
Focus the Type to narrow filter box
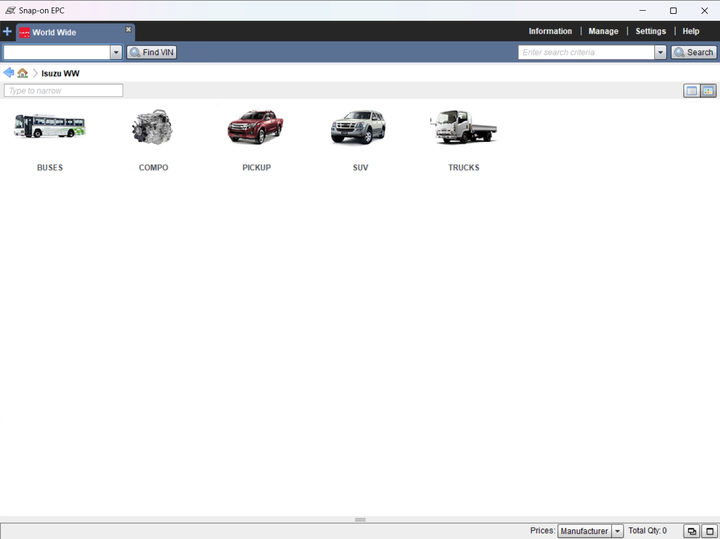click(63, 90)
